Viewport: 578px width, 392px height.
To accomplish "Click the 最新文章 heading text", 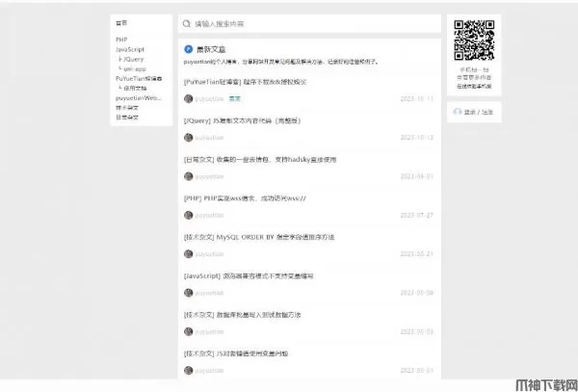I will coord(211,49).
